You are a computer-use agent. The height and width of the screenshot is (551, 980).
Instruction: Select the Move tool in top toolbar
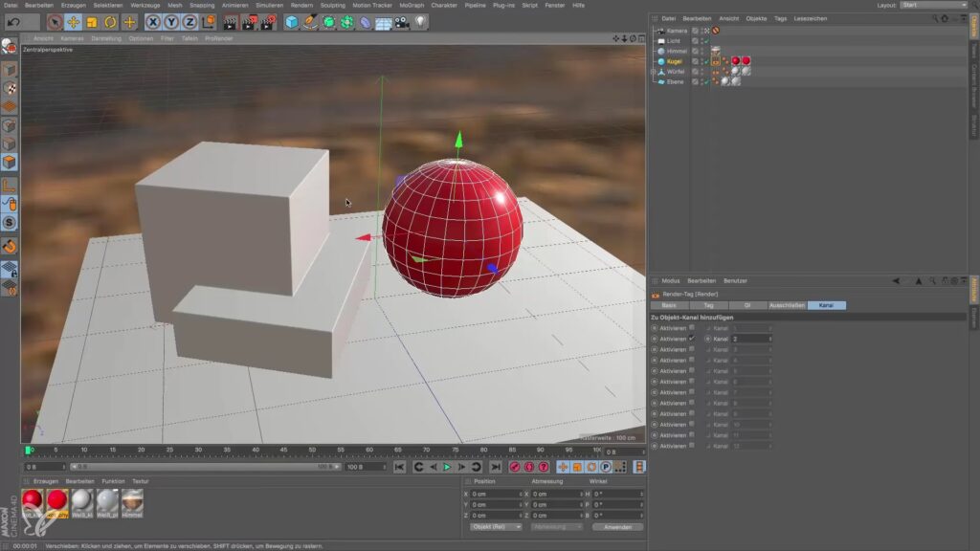click(x=73, y=21)
